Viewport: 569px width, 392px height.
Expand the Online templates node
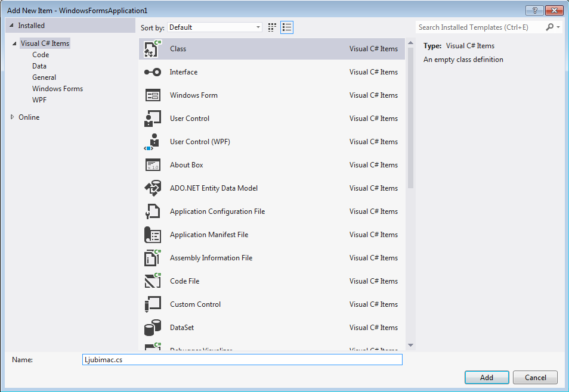pyautogui.click(x=13, y=117)
